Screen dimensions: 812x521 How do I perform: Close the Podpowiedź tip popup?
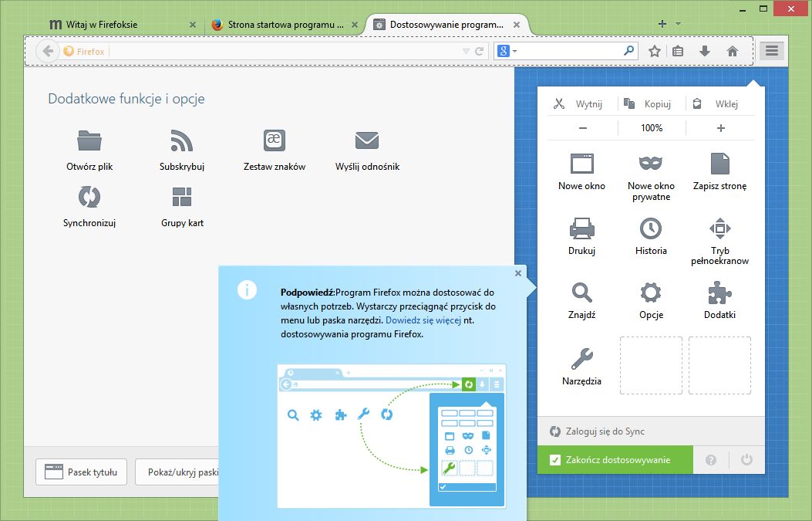coord(518,273)
